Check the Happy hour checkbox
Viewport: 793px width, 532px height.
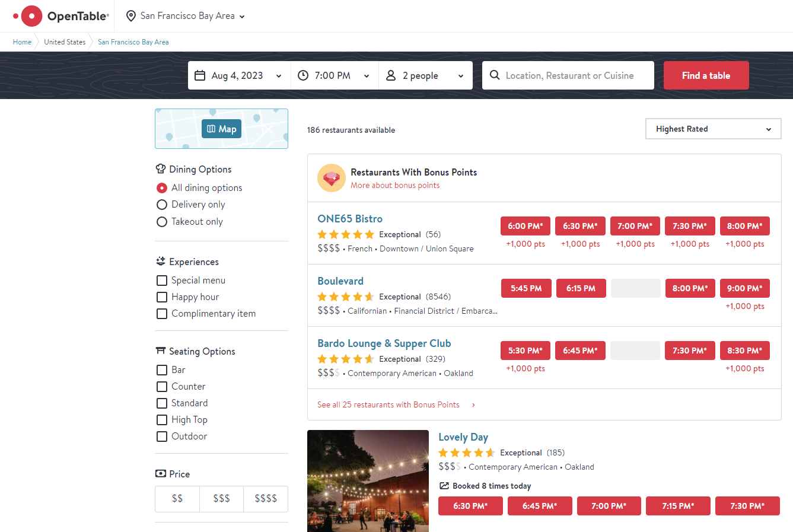[x=161, y=297]
